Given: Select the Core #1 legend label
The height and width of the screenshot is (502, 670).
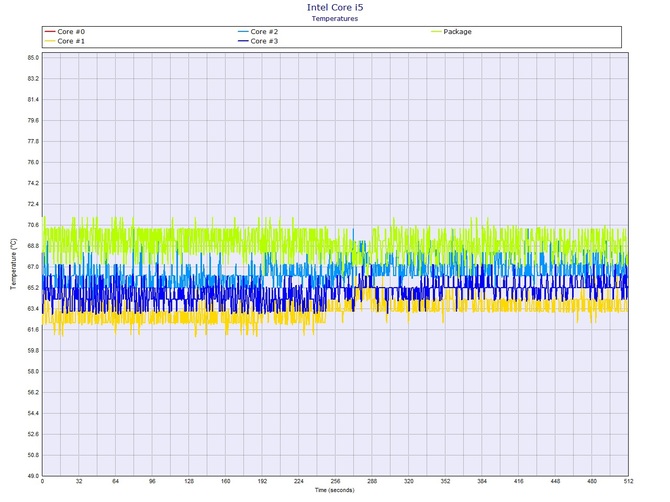Looking at the screenshot, I should coord(71,41).
